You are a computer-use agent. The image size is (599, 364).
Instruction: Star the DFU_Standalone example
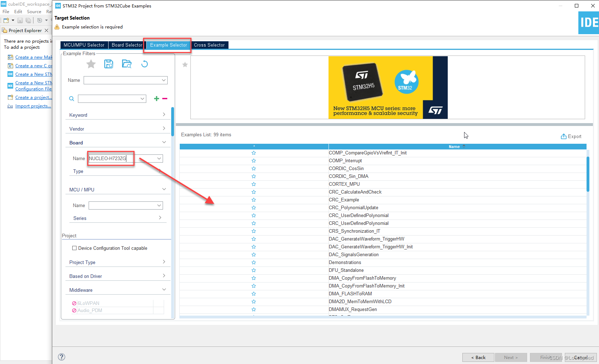coord(254,270)
